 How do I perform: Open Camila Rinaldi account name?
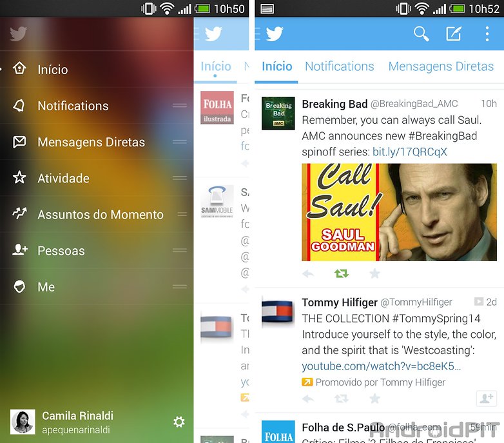pos(77,416)
